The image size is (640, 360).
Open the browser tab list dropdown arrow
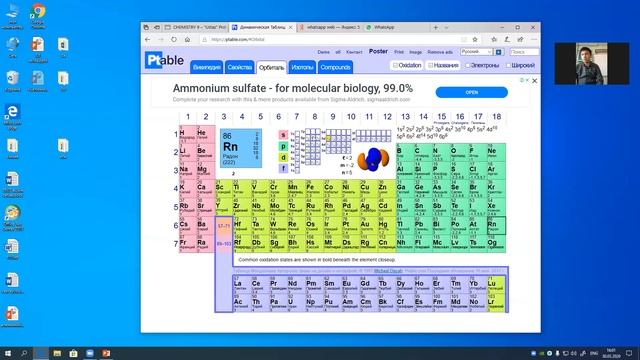coord(446,27)
